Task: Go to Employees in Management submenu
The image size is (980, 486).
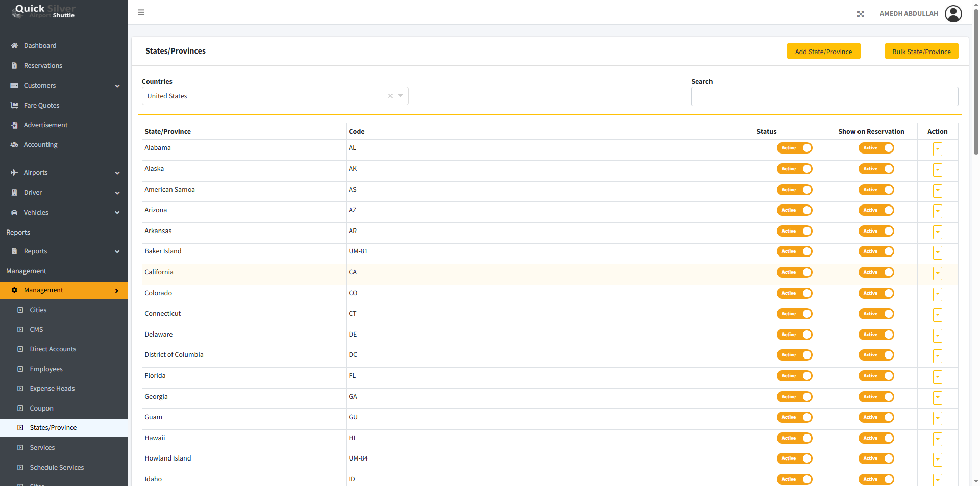Action: (46, 369)
